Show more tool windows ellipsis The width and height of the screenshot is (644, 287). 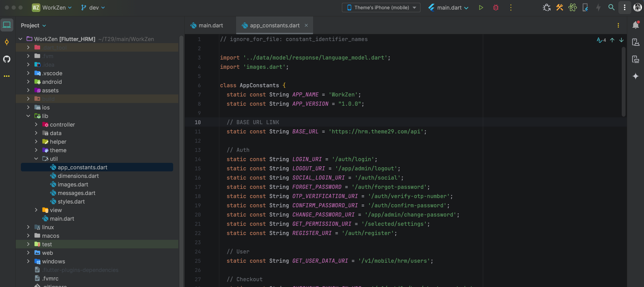(7, 76)
